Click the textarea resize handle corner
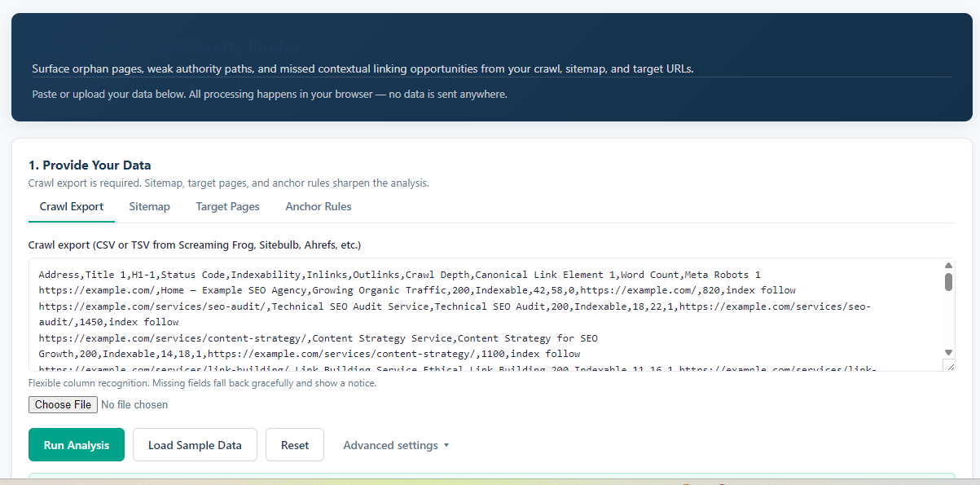980x485 pixels. coord(948,365)
